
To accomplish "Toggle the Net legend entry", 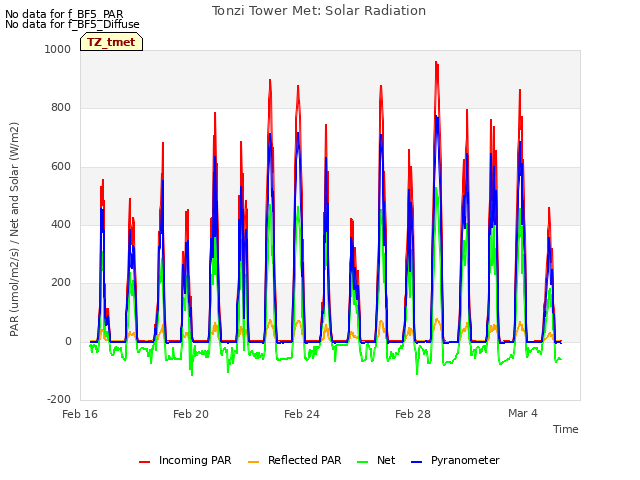I will pos(376,460).
